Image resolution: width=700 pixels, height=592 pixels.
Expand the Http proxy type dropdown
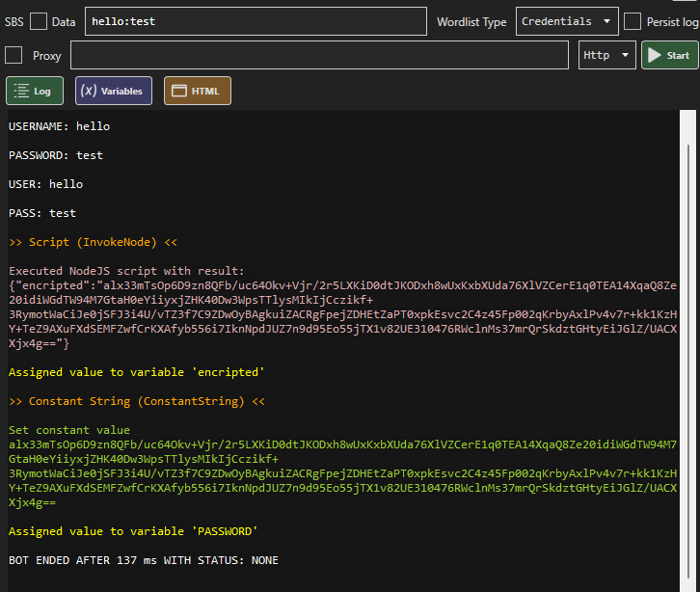coord(606,55)
